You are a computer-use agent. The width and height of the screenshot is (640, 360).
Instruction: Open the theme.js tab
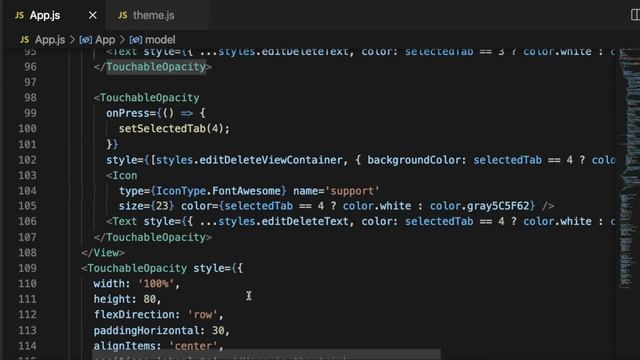coord(158,15)
